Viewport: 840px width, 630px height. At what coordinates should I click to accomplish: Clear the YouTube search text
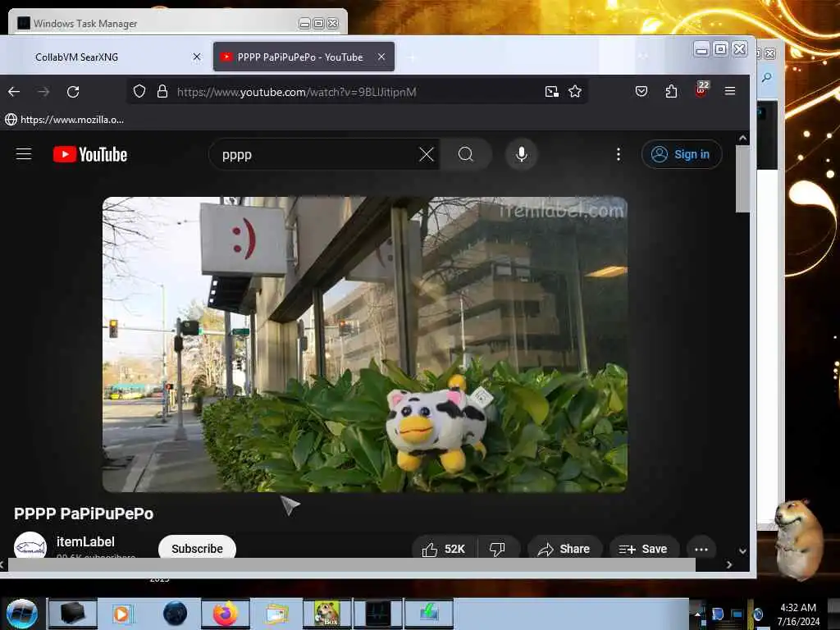coord(427,155)
